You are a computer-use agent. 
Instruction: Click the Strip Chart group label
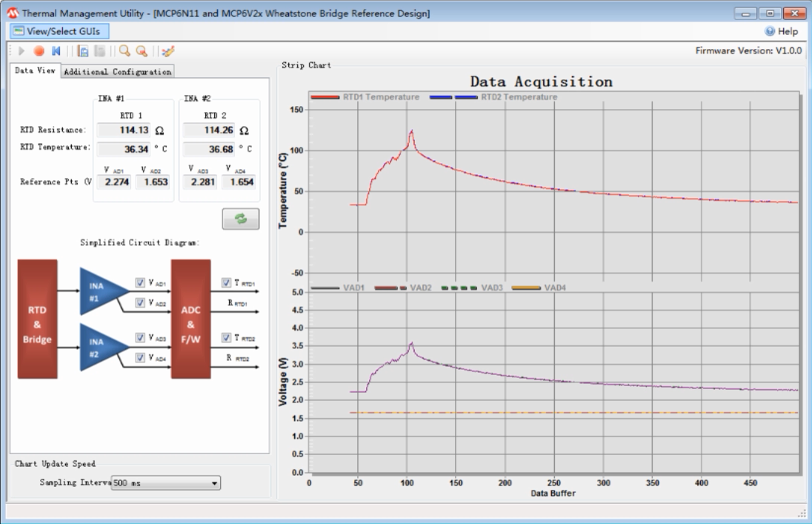(306, 65)
